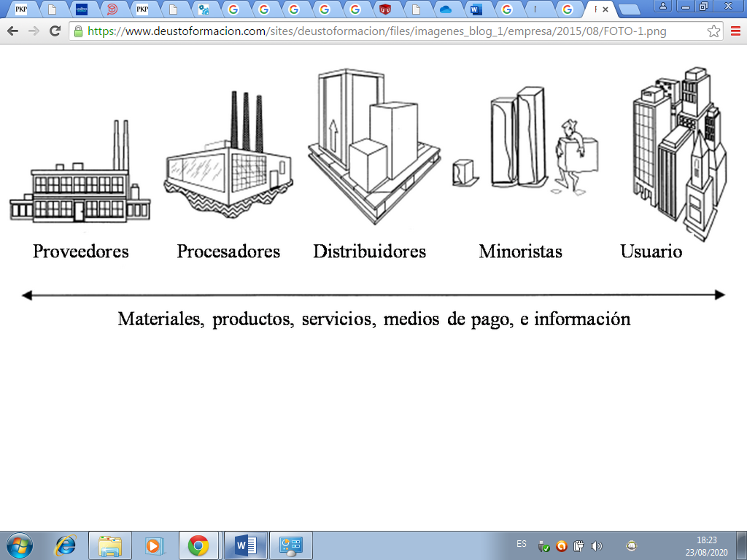
Task: Switch to the first PKP tab
Action: coord(21,9)
